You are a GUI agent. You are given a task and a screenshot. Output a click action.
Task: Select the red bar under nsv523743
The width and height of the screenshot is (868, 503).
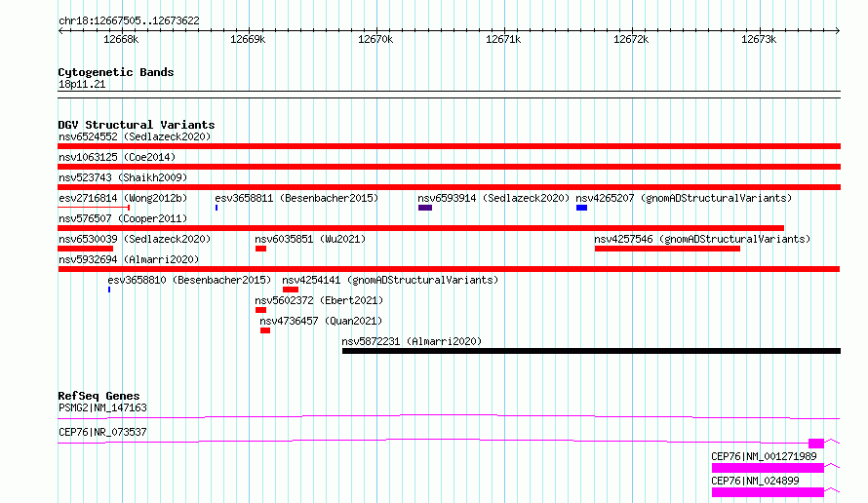(x=449, y=187)
